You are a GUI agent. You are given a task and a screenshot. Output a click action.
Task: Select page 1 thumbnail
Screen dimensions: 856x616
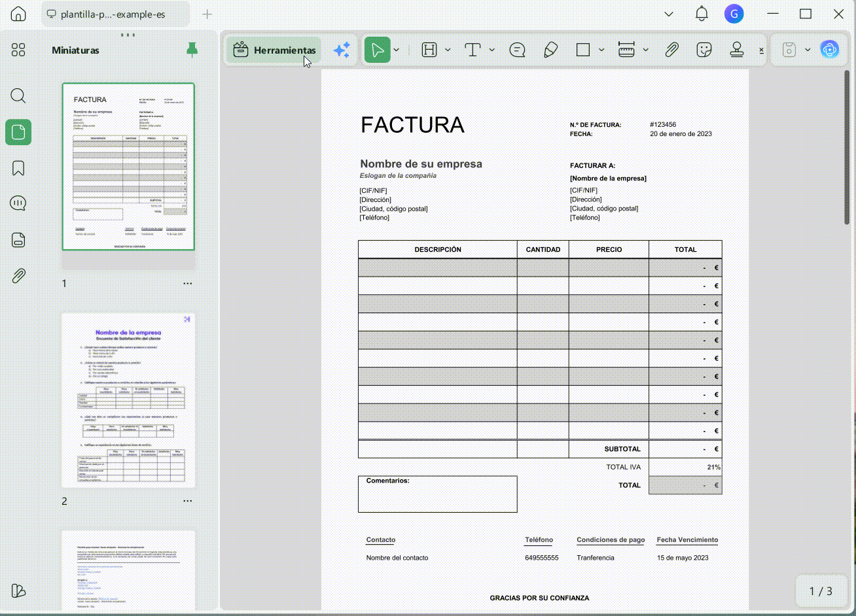[x=128, y=167]
